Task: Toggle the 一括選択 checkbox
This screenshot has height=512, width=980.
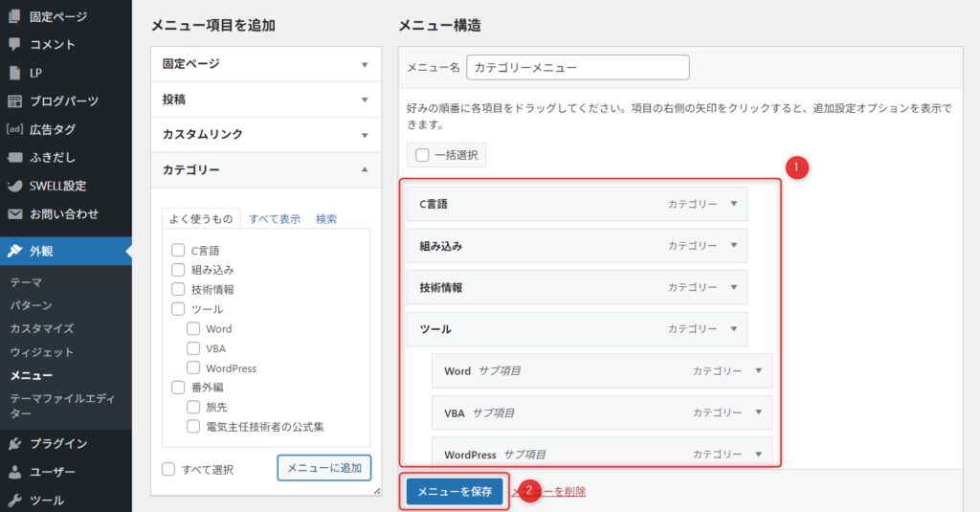Action: click(x=422, y=155)
